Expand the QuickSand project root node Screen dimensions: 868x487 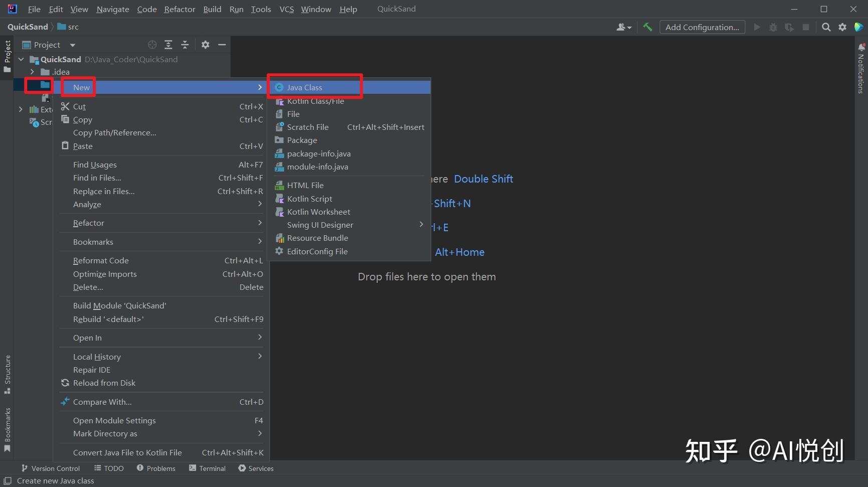coord(21,59)
